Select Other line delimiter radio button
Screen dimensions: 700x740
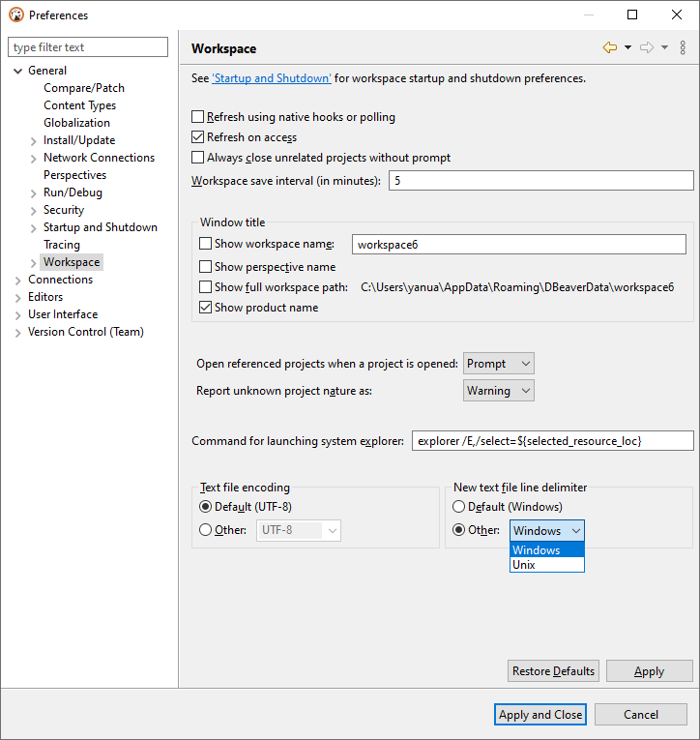click(458, 530)
